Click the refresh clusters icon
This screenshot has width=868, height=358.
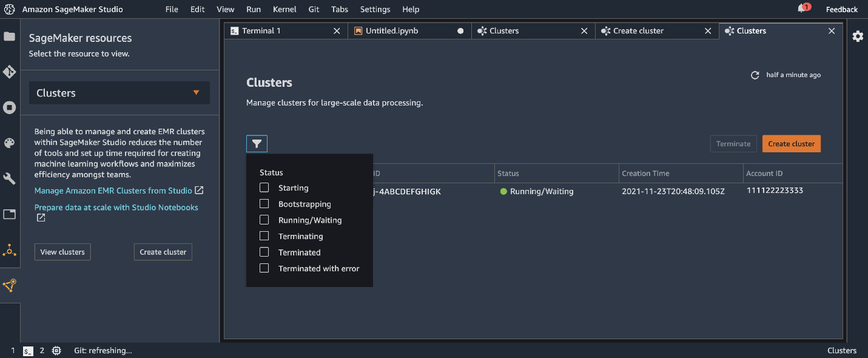coord(755,75)
